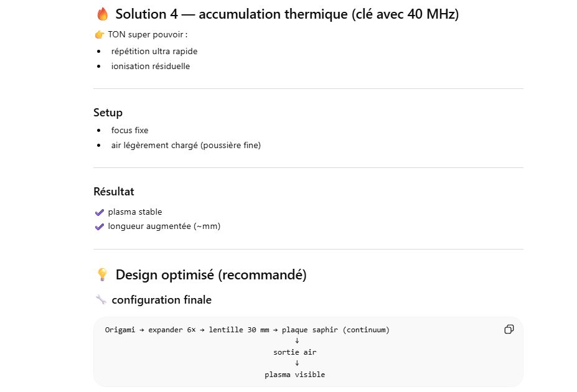Screen dimensions: 577x392
Task: Click the Résultat subheading
Action: (x=113, y=192)
